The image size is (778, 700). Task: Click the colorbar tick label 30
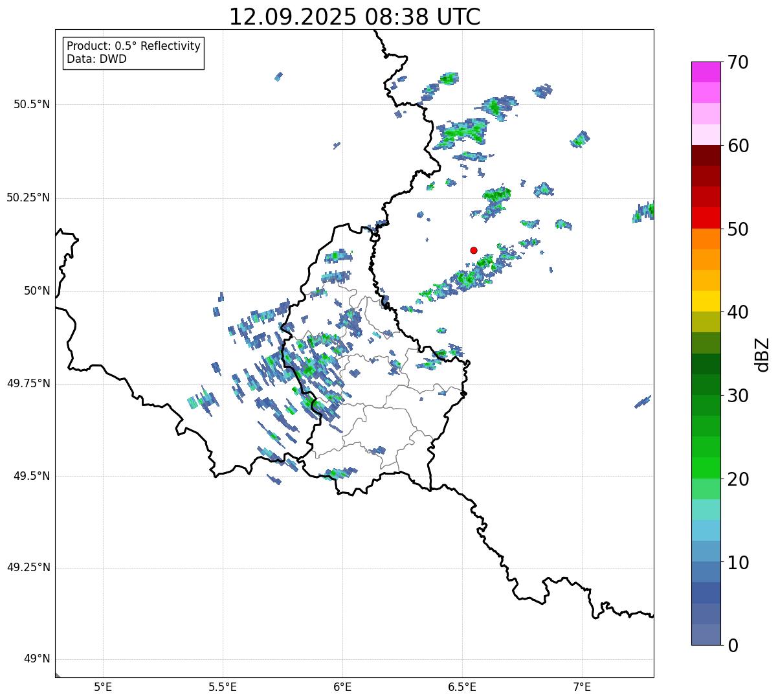(738, 395)
